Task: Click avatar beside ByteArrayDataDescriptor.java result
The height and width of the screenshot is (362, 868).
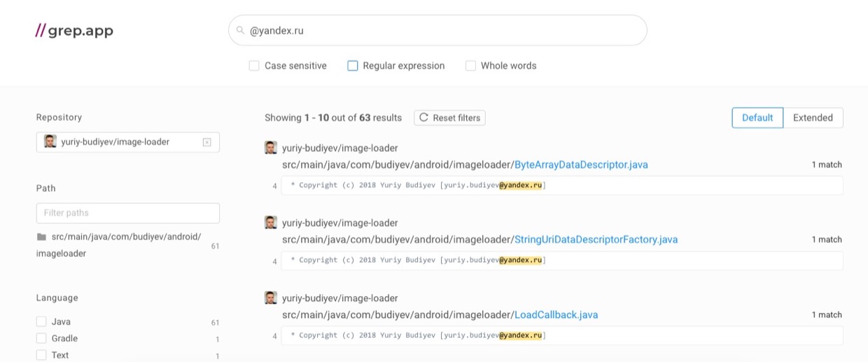Action: [x=271, y=148]
